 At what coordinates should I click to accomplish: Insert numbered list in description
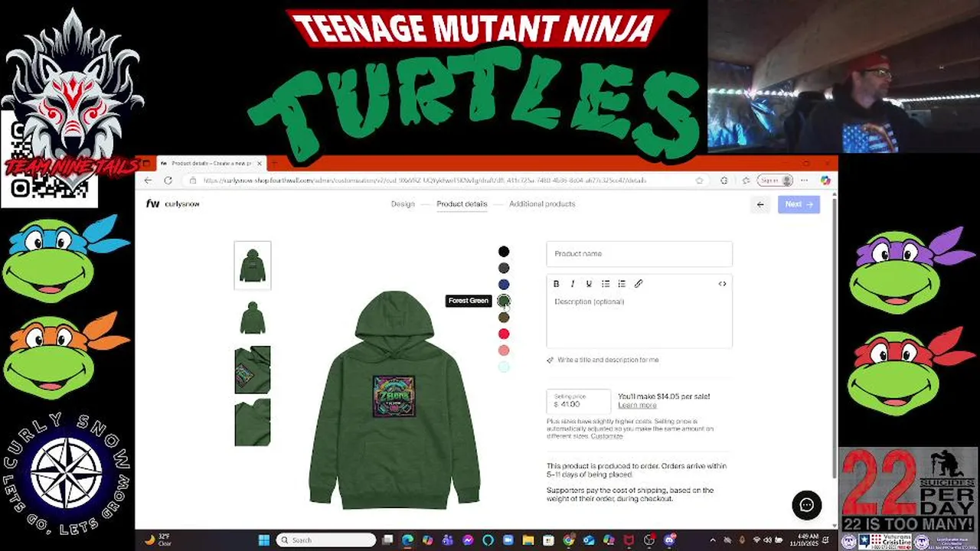(622, 284)
